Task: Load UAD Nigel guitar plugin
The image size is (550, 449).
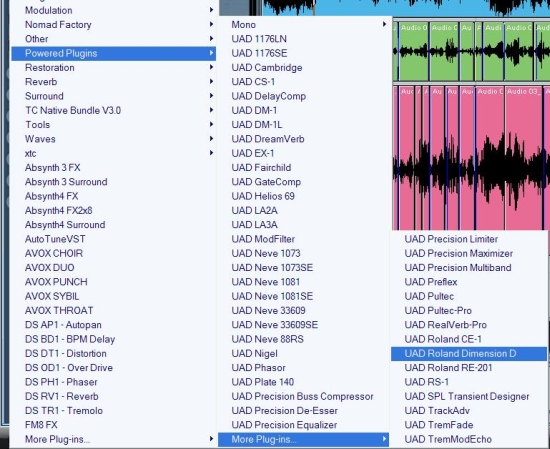Action: (303, 354)
